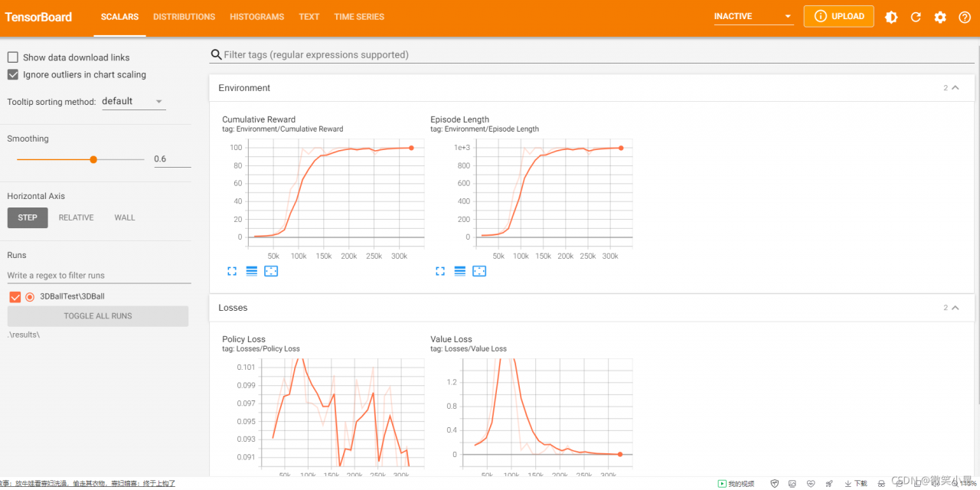This screenshot has width=980, height=490.
Task: Click the Cumulative Reward chart title
Action: 259,119
